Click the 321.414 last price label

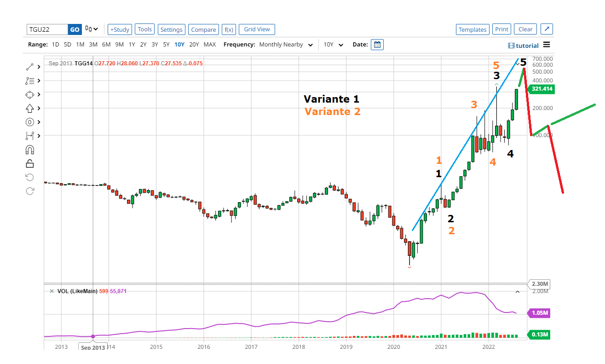coord(542,89)
